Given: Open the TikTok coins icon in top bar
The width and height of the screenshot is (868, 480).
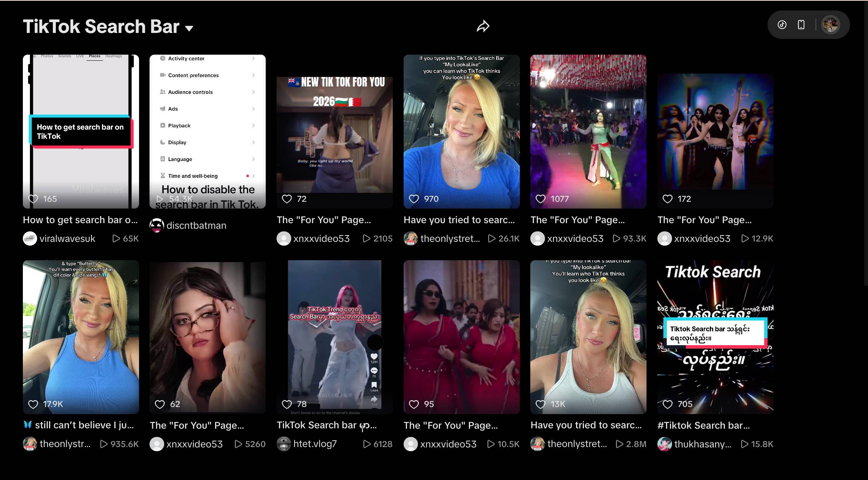Looking at the screenshot, I should tap(782, 25).
